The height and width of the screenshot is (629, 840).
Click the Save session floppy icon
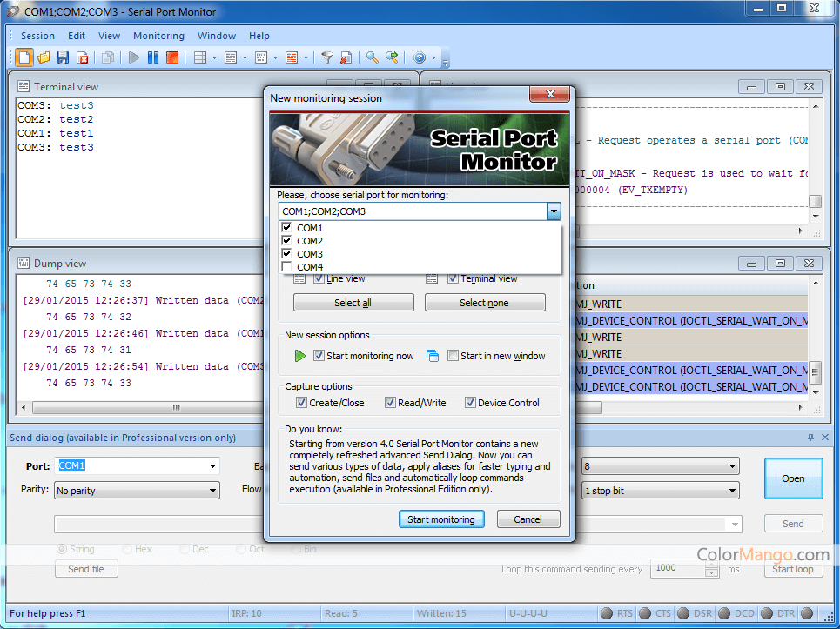coord(63,57)
